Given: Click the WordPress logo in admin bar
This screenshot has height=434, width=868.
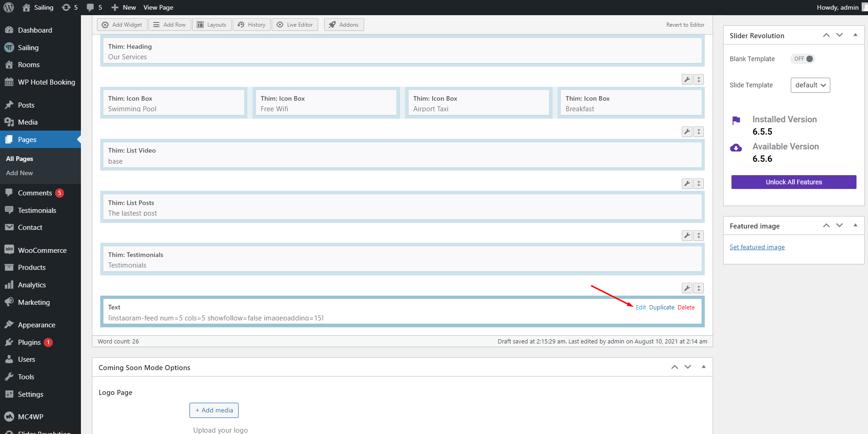Looking at the screenshot, I should tap(9, 7).
